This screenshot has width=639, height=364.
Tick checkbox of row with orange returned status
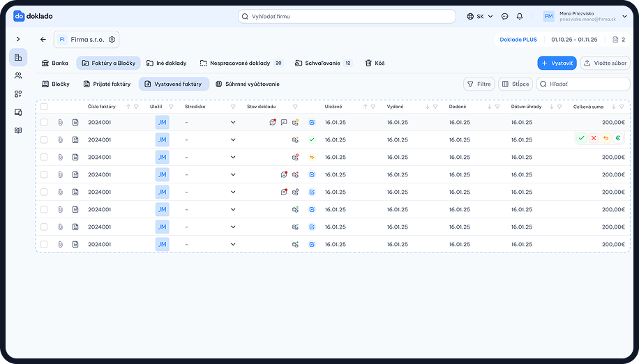click(44, 157)
